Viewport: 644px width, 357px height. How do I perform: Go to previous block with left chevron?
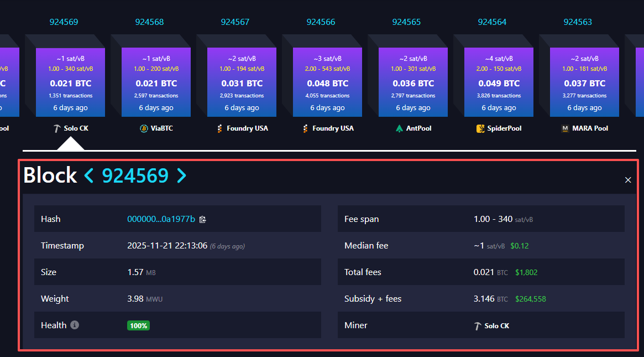(90, 175)
